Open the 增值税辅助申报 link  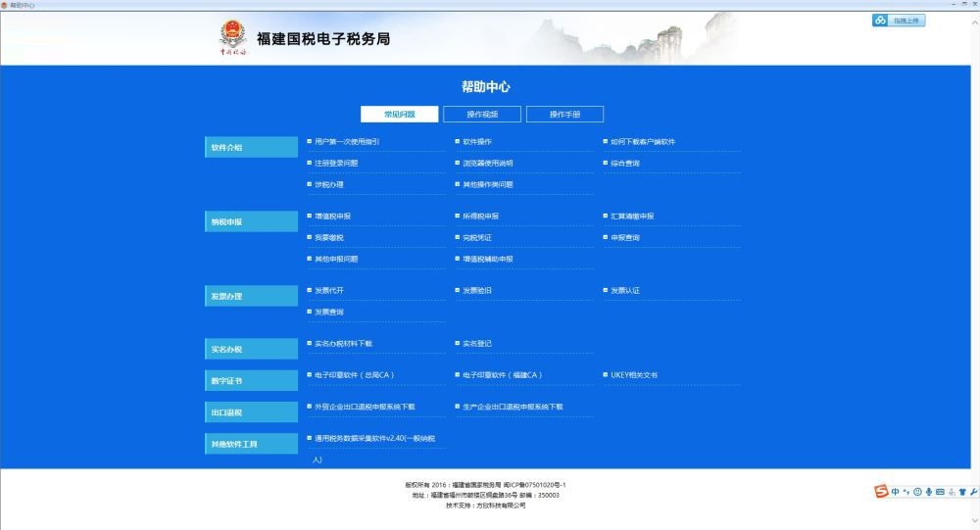tap(487, 259)
